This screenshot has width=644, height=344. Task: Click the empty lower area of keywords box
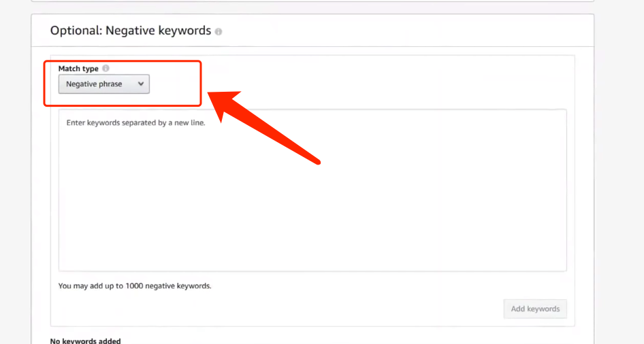tap(312, 222)
